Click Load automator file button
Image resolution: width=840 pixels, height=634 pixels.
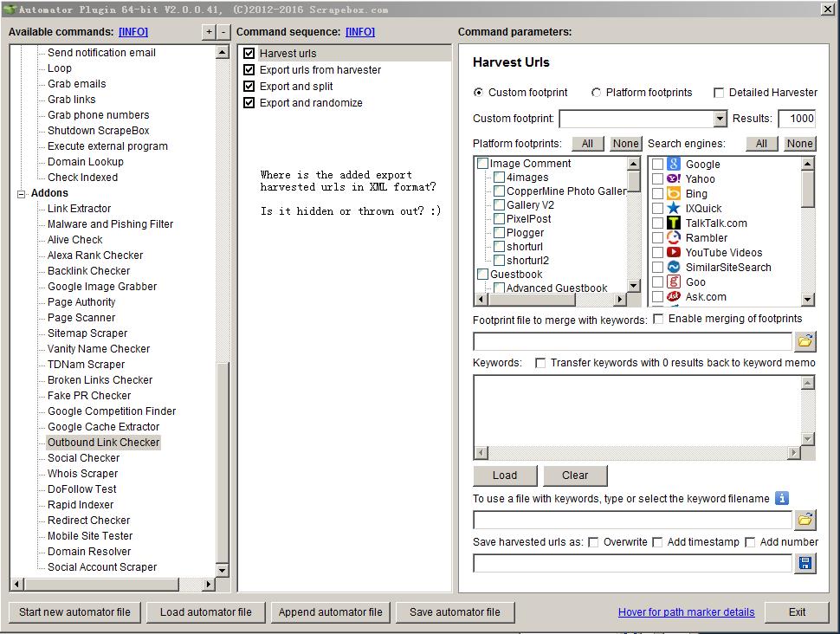[x=206, y=612]
